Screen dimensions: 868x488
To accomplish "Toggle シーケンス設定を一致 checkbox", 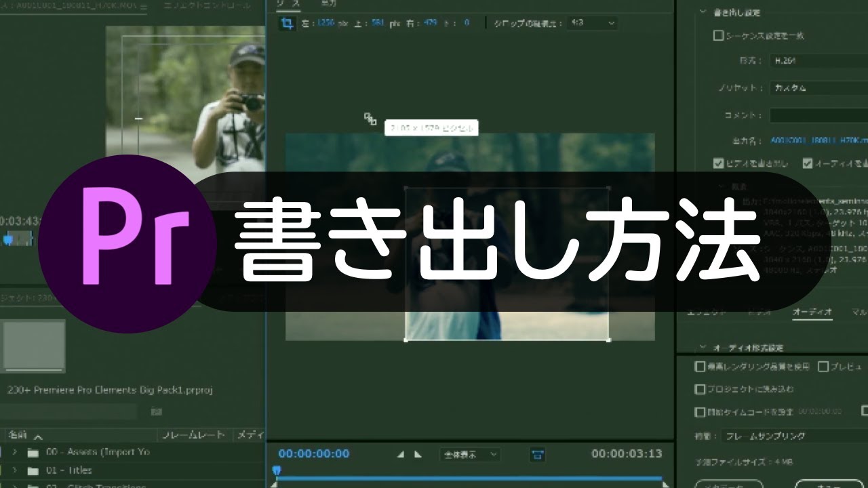I will tap(719, 36).
